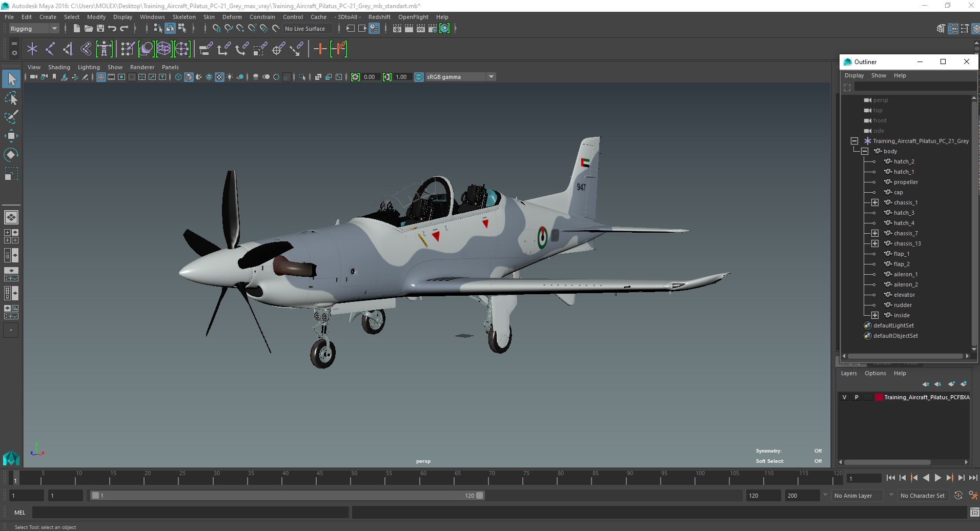980x531 pixels.
Task: Open the Script Editor icon
Action: [x=974, y=513]
